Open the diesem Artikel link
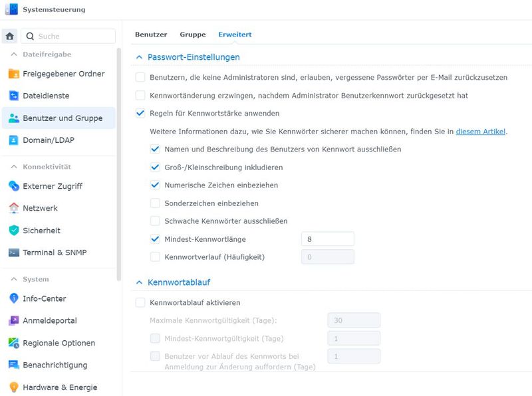This screenshot has height=396, width=532. 480,132
